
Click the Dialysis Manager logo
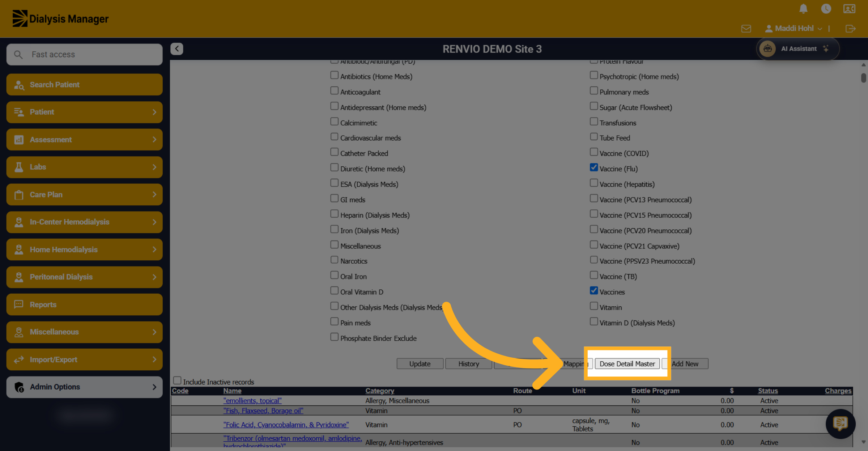(60, 18)
